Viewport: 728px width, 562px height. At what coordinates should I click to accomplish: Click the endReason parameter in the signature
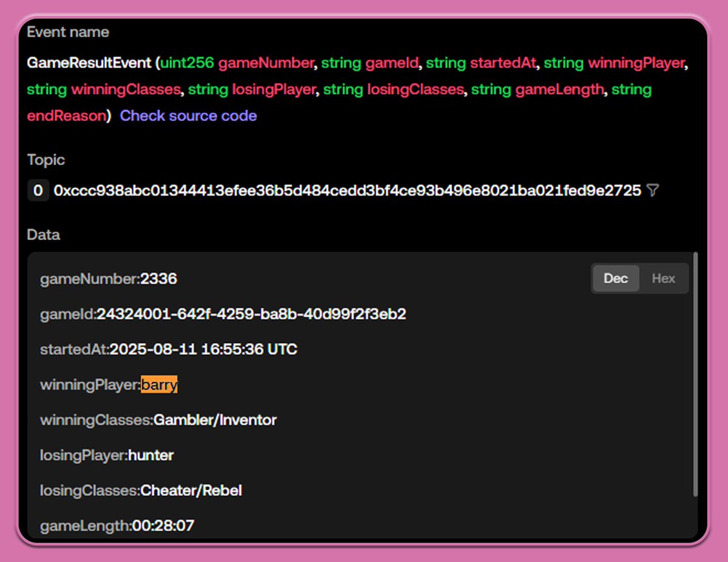(x=67, y=116)
